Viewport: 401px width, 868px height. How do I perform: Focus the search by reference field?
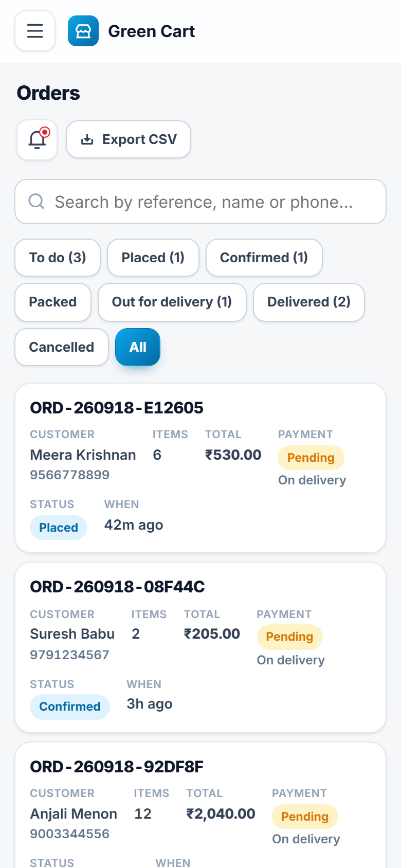point(200,202)
